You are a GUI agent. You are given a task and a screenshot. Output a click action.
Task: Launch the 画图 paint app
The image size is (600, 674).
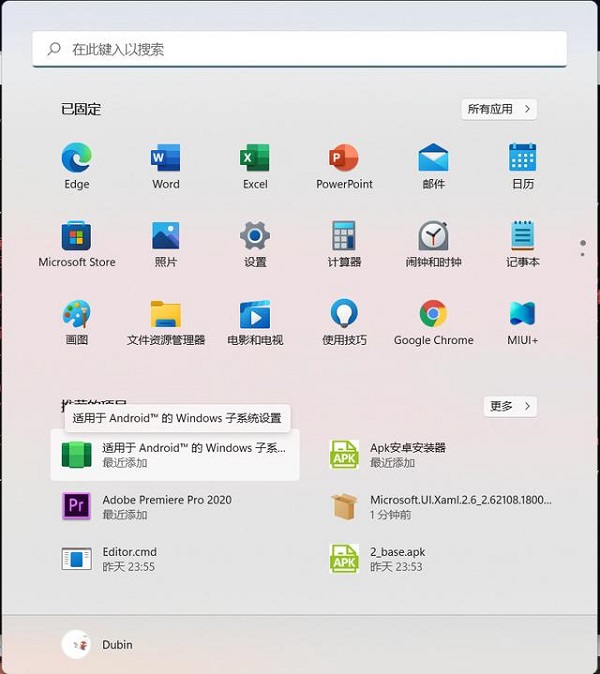point(77,322)
